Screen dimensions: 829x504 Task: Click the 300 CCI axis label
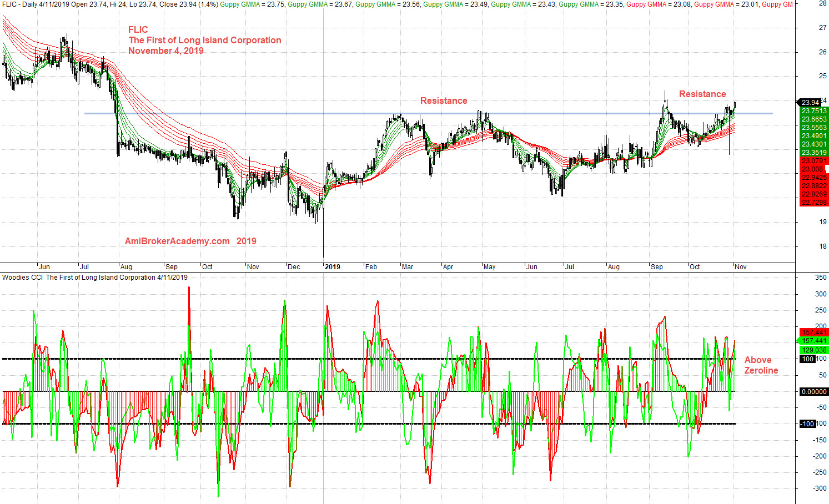click(821, 294)
